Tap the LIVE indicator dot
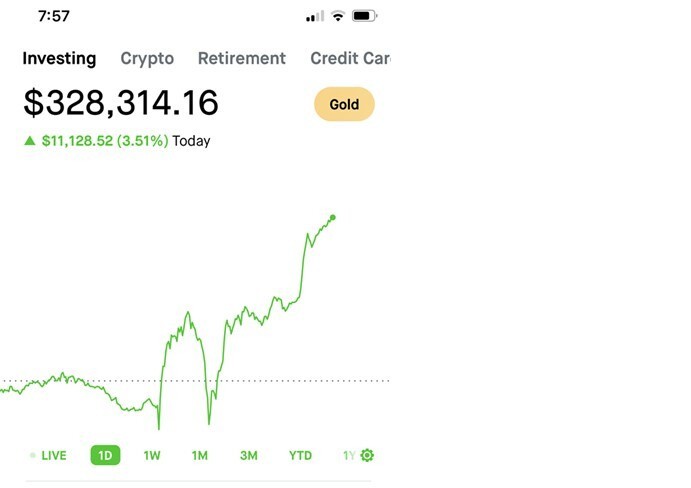Image resolution: width=691 pixels, height=488 pixels. click(x=33, y=455)
